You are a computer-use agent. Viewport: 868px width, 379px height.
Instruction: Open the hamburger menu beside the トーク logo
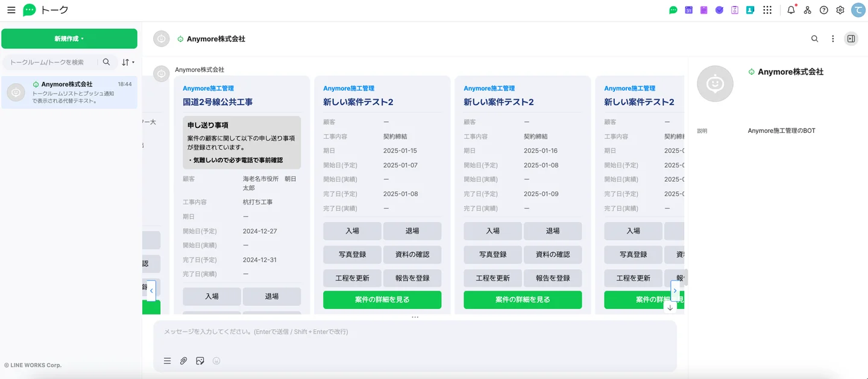click(11, 10)
